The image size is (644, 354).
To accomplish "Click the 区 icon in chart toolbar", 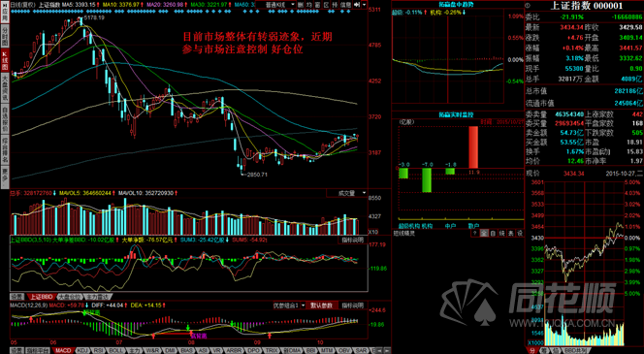I will 327,5.
